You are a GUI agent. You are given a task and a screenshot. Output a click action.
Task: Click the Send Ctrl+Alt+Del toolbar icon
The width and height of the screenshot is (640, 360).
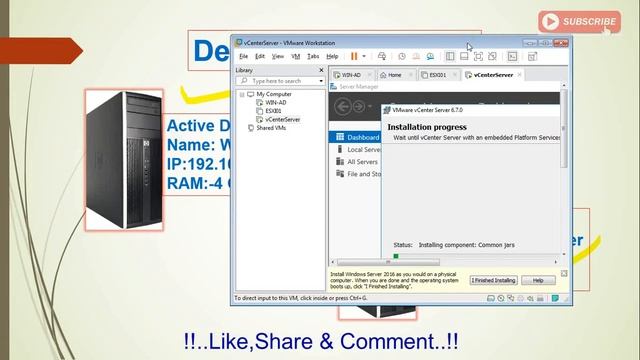[x=382, y=56]
